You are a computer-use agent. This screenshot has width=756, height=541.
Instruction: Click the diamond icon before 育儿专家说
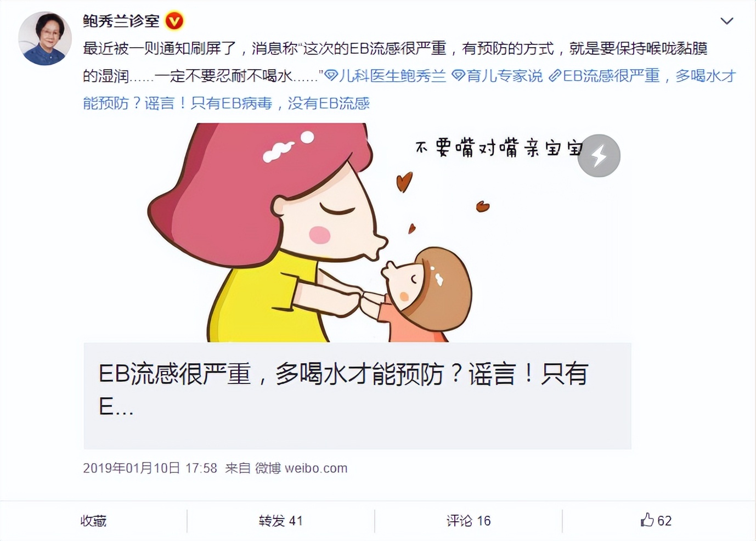458,76
